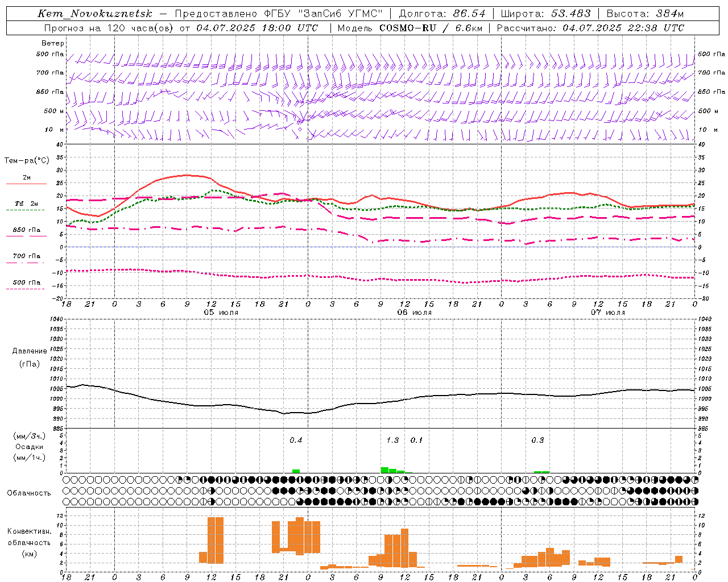Viewport: 728px width, 582px height.
Task: Click the 'Конвективн.' convective cloud label
Action: coord(29,531)
